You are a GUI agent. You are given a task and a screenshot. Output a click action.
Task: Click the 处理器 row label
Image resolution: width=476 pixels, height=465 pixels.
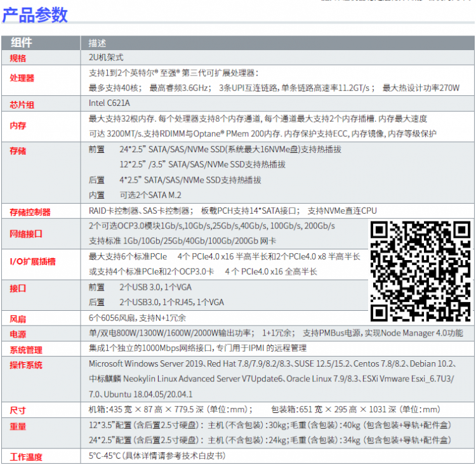[x=22, y=78]
